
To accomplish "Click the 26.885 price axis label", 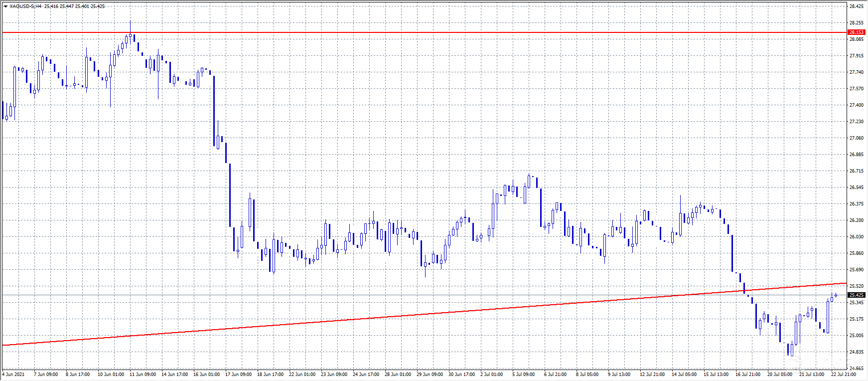I will 857,155.
